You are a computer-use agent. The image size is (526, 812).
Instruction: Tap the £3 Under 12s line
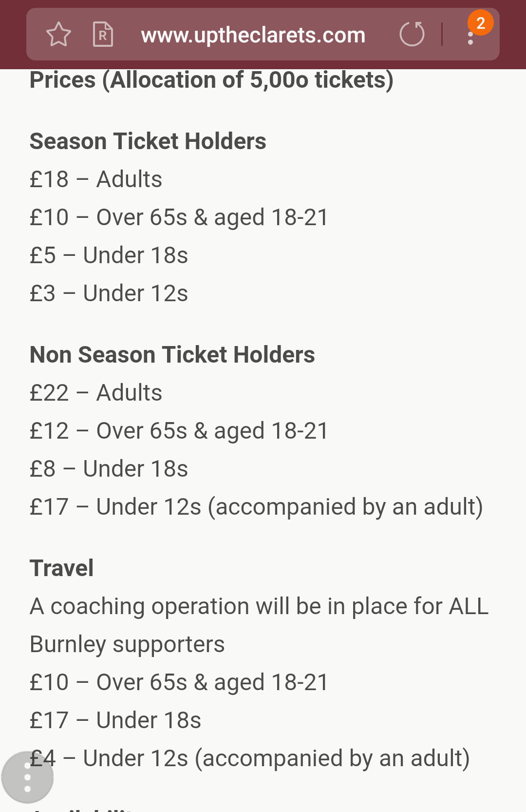click(109, 293)
